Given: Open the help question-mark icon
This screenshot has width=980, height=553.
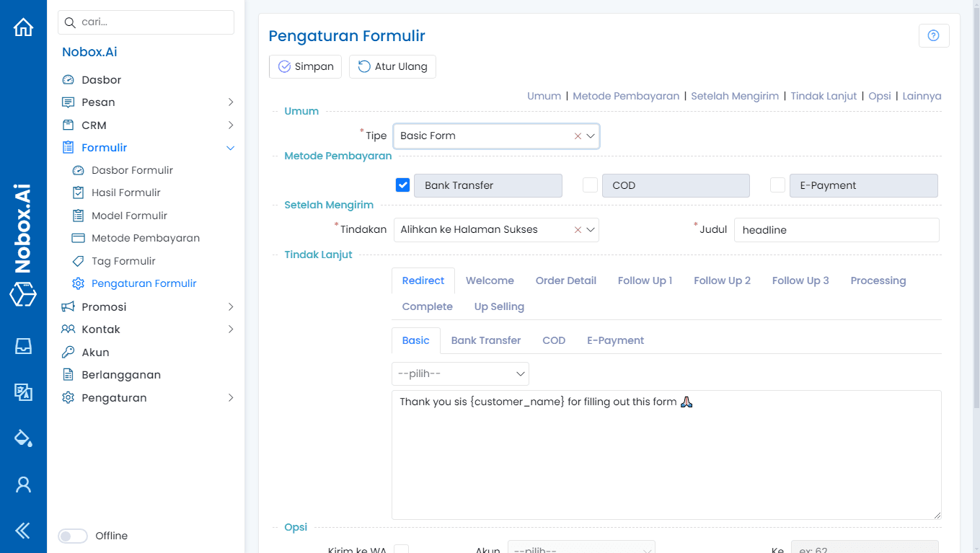Looking at the screenshot, I should [934, 35].
